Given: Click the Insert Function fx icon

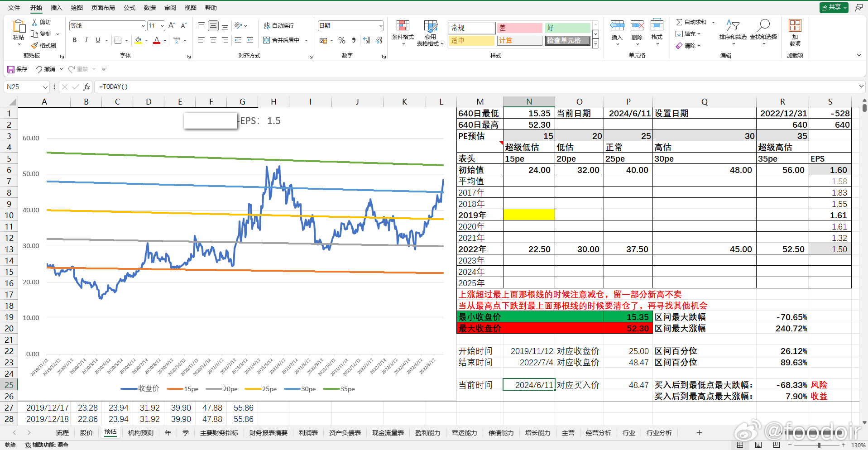Looking at the screenshot, I should pos(87,87).
